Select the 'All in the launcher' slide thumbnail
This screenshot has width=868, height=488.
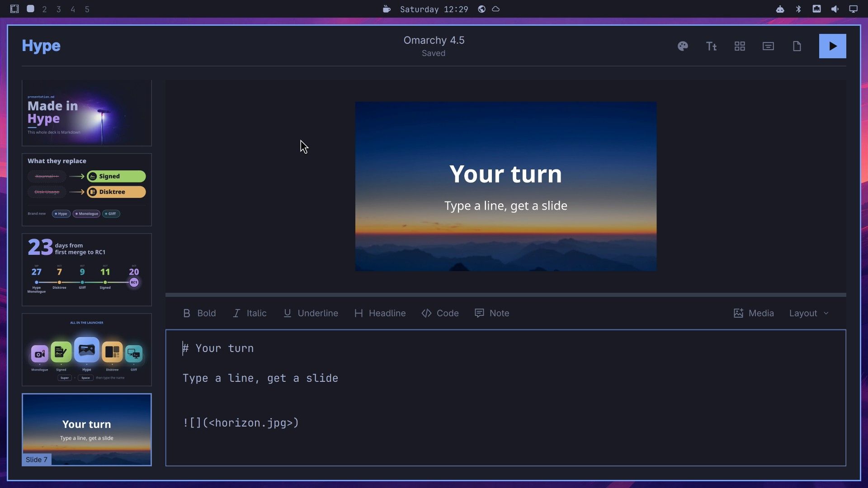pos(87,350)
